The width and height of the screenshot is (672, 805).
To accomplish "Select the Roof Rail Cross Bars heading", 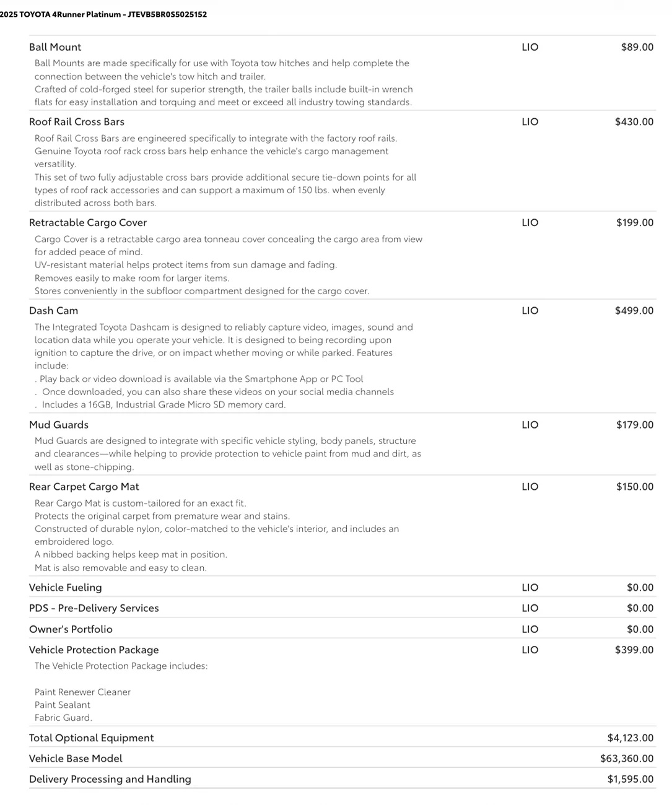I will 77,122.
